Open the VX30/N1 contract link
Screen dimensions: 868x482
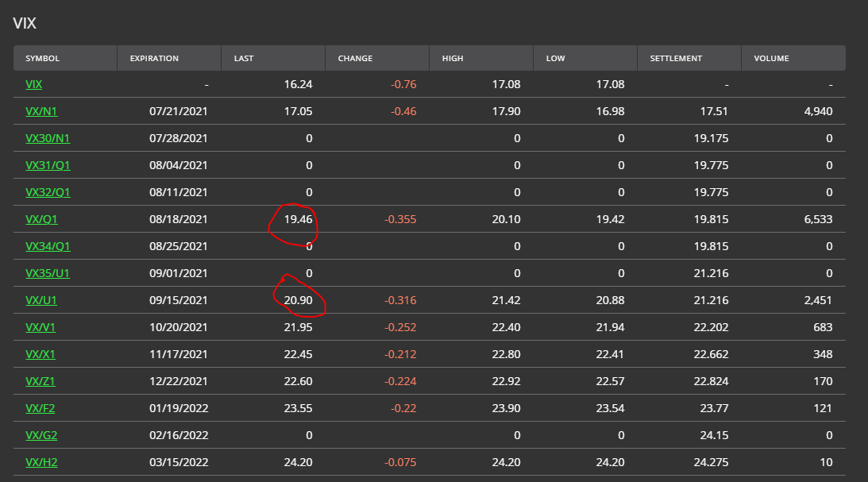pyautogui.click(x=48, y=138)
